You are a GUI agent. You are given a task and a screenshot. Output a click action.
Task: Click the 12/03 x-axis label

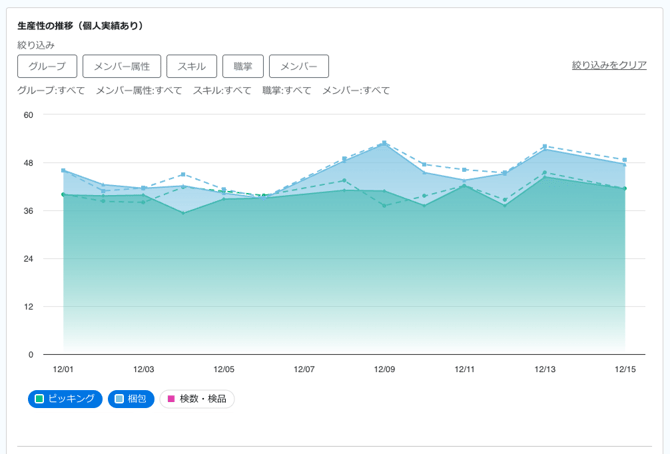tap(144, 369)
